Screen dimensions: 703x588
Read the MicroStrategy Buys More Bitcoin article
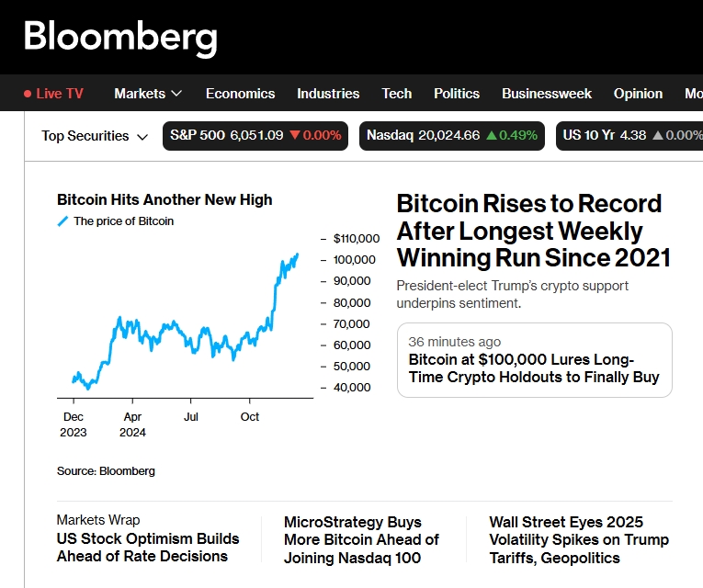(x=361, y=540)
